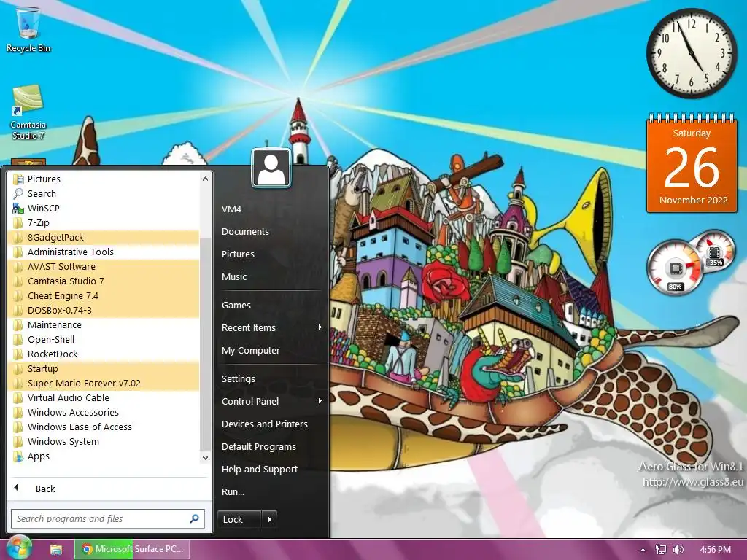The width and height of the screenshot is (747, 560).
Task: Open Games from the start menu
Action: (271, 306)
